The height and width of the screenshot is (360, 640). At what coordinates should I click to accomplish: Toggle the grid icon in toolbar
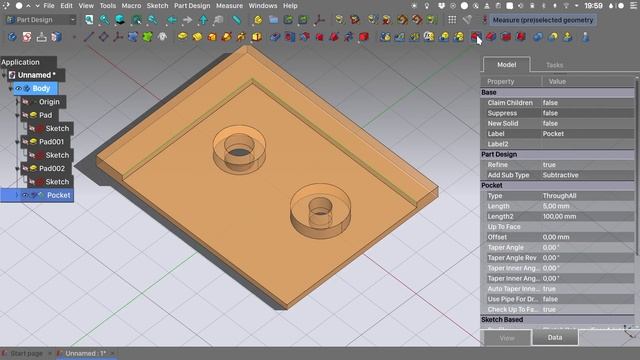452,20
